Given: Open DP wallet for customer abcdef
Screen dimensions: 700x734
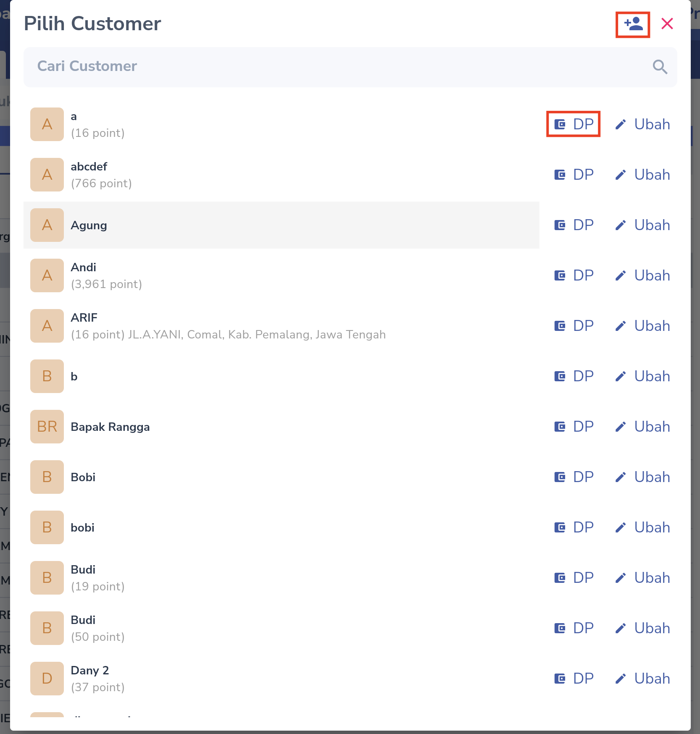Looking at the screenshot, I should (x=574, y=175).
